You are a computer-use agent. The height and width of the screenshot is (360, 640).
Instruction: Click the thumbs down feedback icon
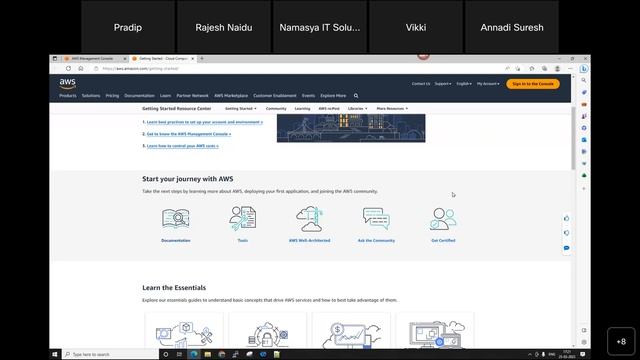tap(567, 233)
